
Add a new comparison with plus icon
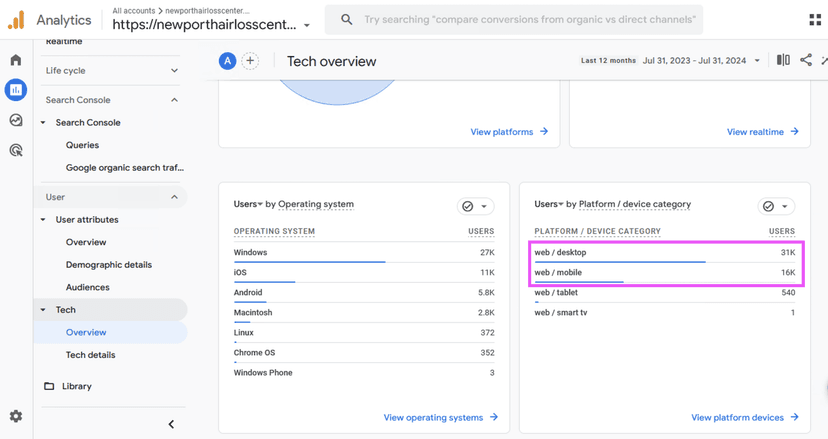[250, 61]
